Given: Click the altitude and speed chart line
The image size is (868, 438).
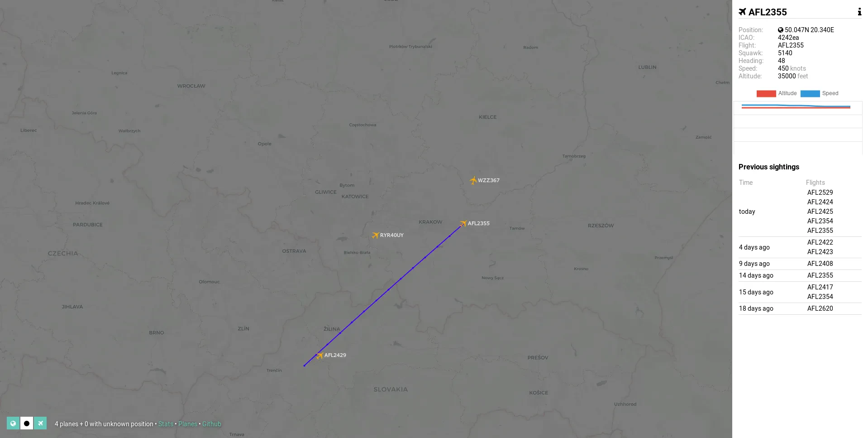Looking at the screenshot, I should pos(796,106).
